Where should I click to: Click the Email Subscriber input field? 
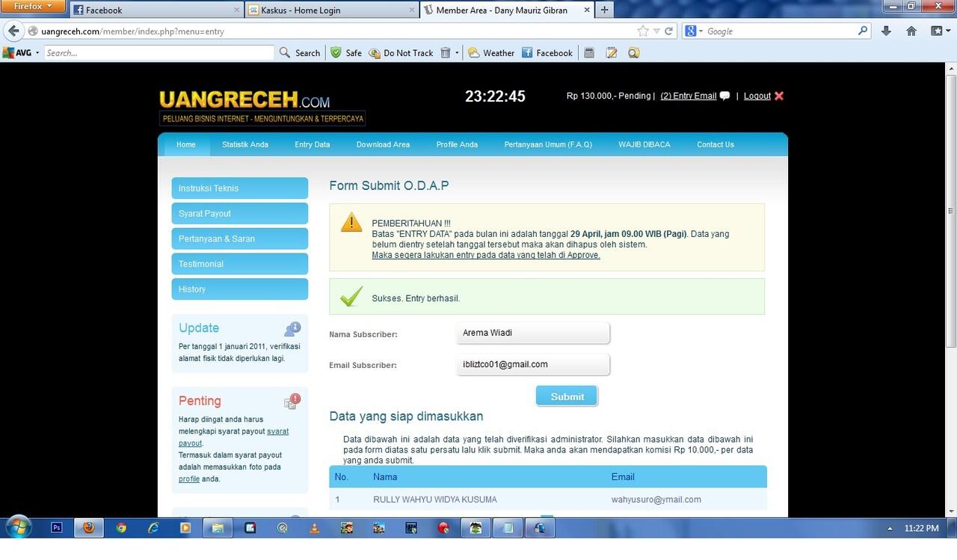pyautogui.click(x=533, y=365)
